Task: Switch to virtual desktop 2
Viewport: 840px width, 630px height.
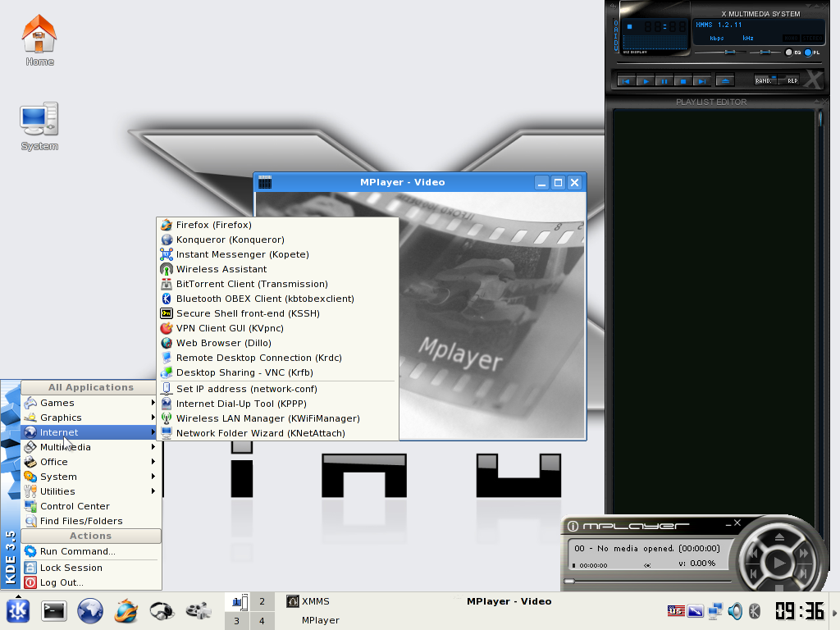Action: (262, 601)
